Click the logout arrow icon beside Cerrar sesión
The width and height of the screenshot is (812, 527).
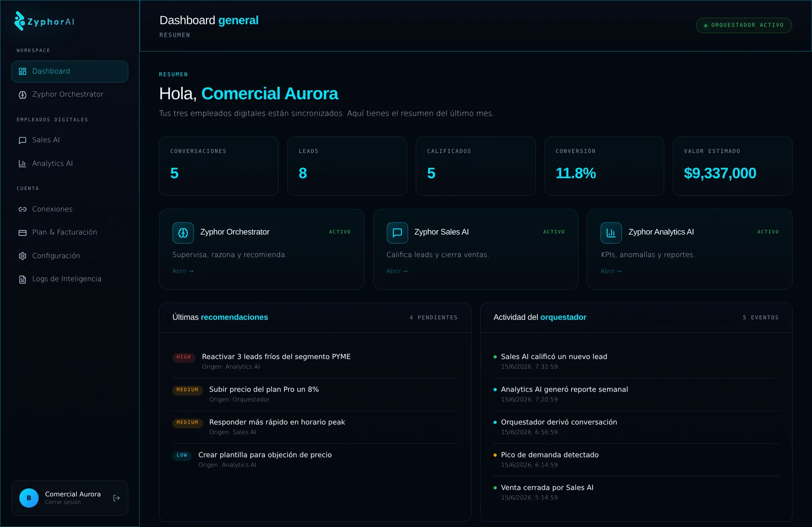tap(116, 498)
